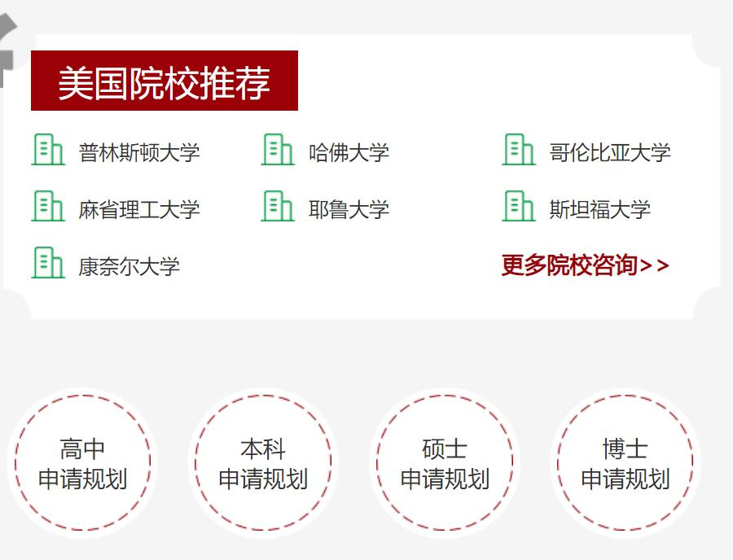The width and height of the screenshot is (733, 560).
Task: Open the 斯坦福大学 university link
Action: point(601,209)
